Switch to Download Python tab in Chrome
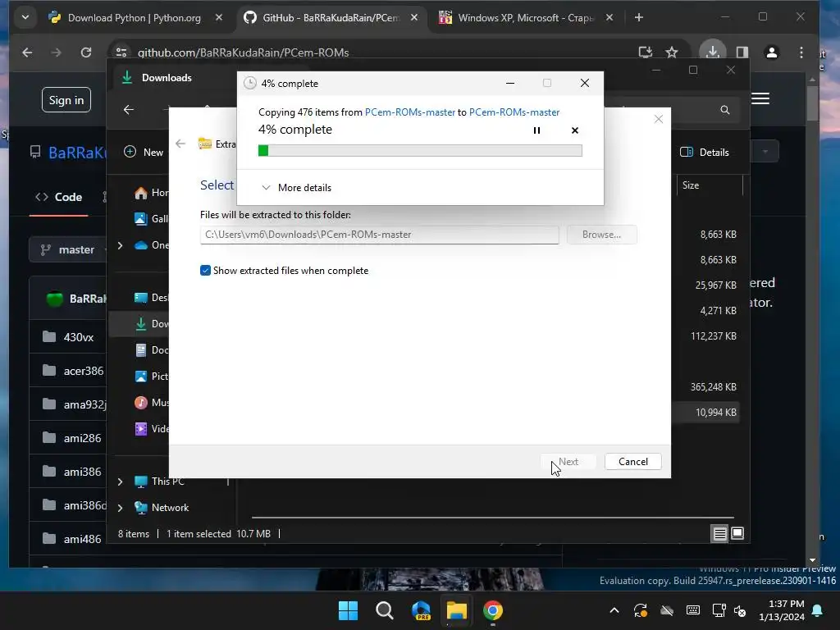840x630 pixels. pos(135,18)
